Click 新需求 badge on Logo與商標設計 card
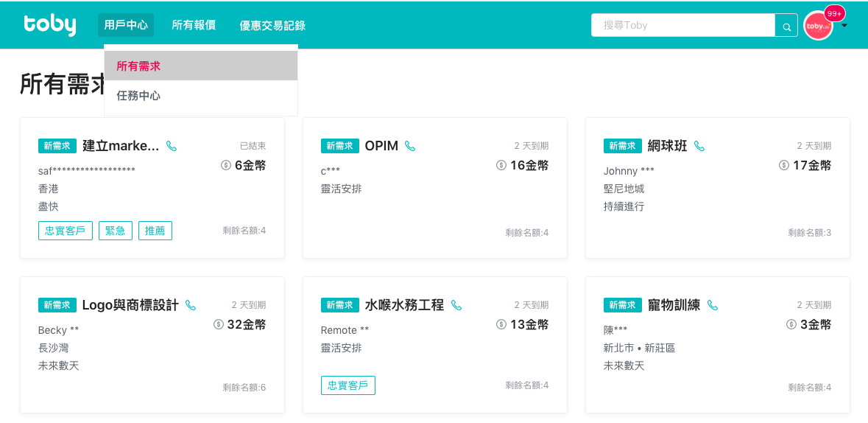Viewport: 868px width, 423px height. pyautogui.click(x=57, y=305)
